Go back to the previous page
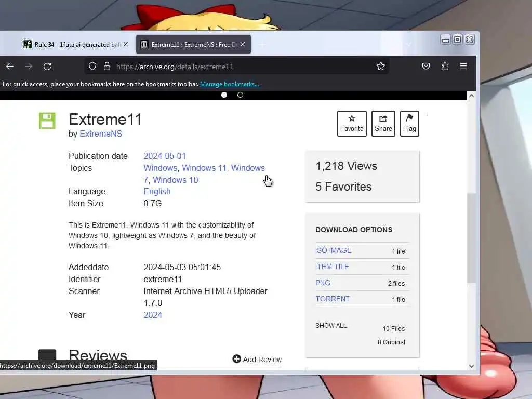 pos(10,66)
